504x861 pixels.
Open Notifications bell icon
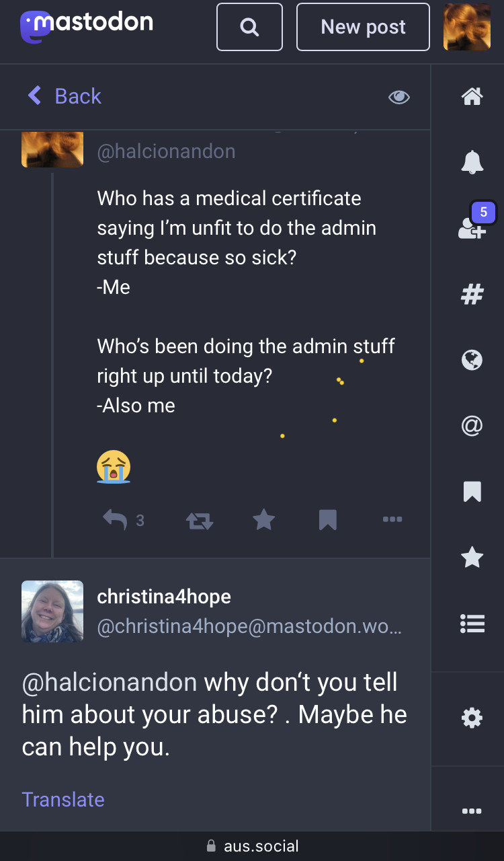tap(472, 161)
